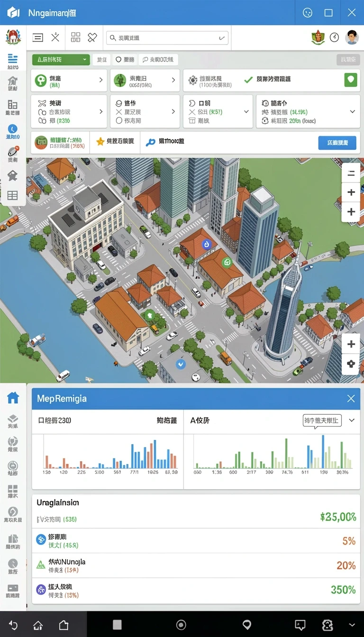Open the green dropdown in filter row
Viewport: 364px width, 637px height.
[x=61, y=60]
